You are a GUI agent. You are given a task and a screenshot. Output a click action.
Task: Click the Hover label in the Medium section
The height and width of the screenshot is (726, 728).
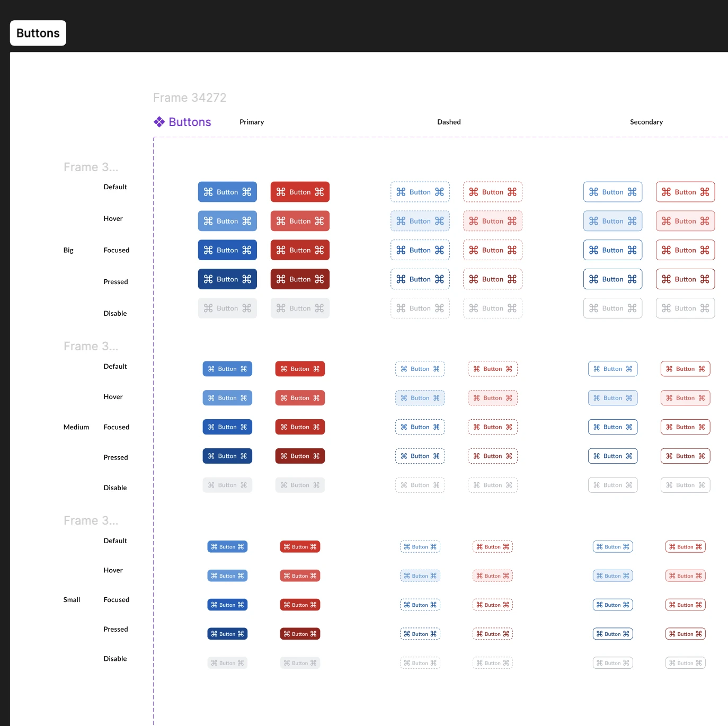coord(113,397)
